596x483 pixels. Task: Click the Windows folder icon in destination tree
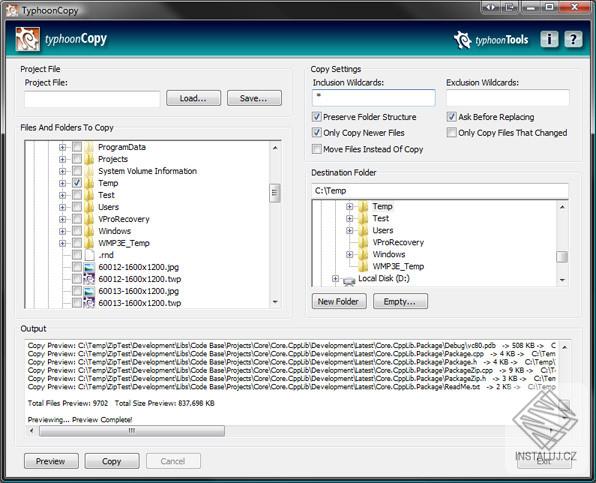363,254
